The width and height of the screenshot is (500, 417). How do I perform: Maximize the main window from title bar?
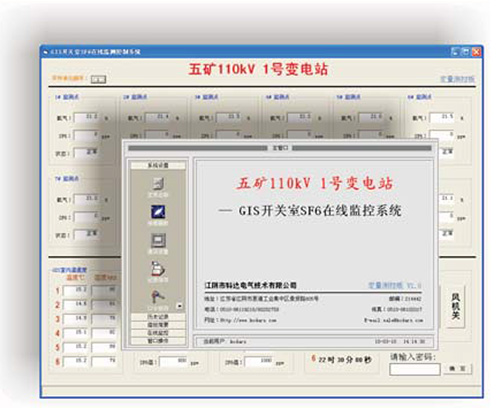pos(465,52)
